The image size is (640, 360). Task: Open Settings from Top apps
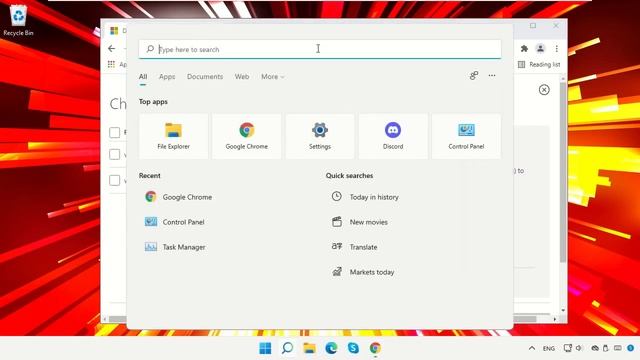(320, 136)
